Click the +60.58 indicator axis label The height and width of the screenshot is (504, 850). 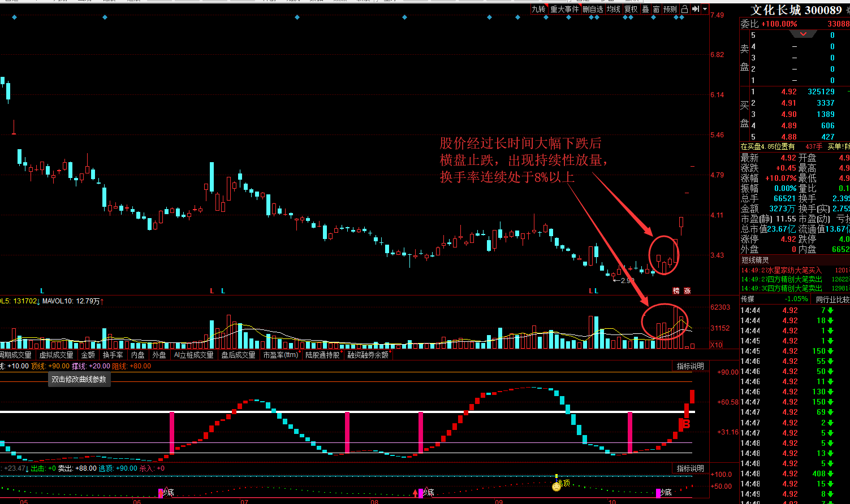click(727, 402)
